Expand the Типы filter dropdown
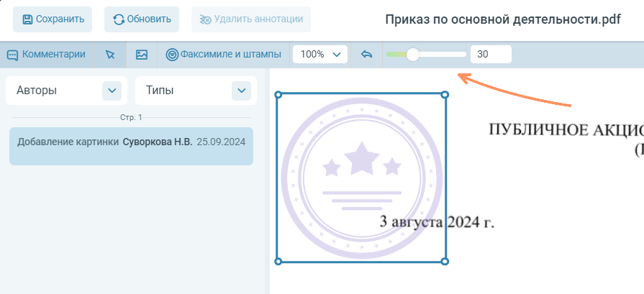The height and width of the screenshot is (294, 644). pyautogui.click(x=240, y=91)
